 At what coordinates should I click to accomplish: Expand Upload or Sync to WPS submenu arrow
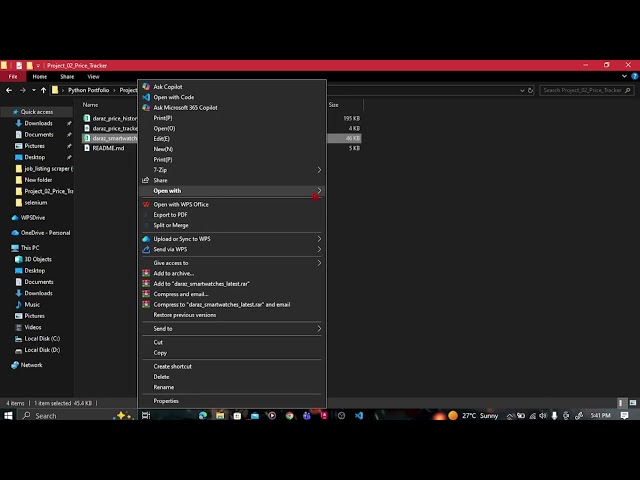point(319,239)
